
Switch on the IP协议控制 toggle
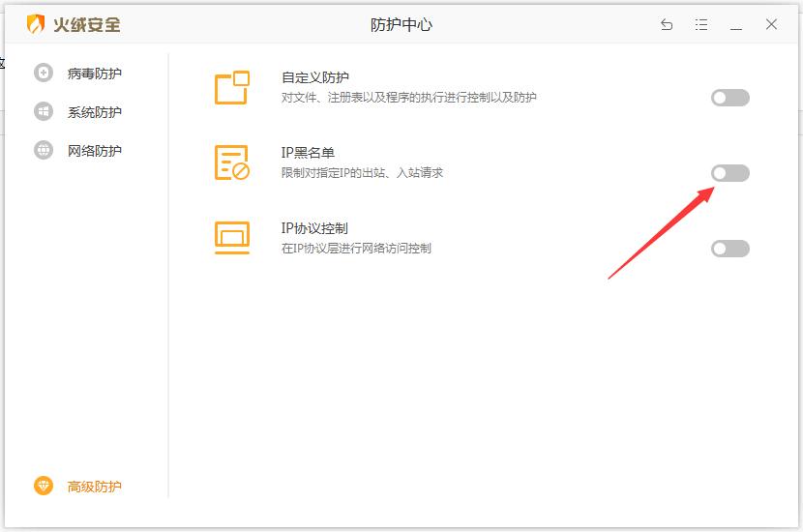tap(730, 249)
